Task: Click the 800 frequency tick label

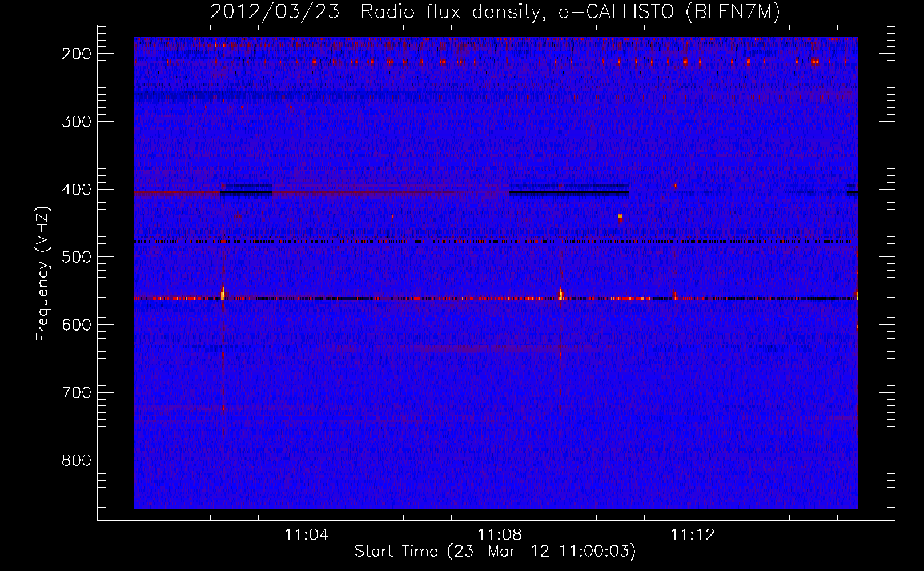Action: click(x=77, y=460)
